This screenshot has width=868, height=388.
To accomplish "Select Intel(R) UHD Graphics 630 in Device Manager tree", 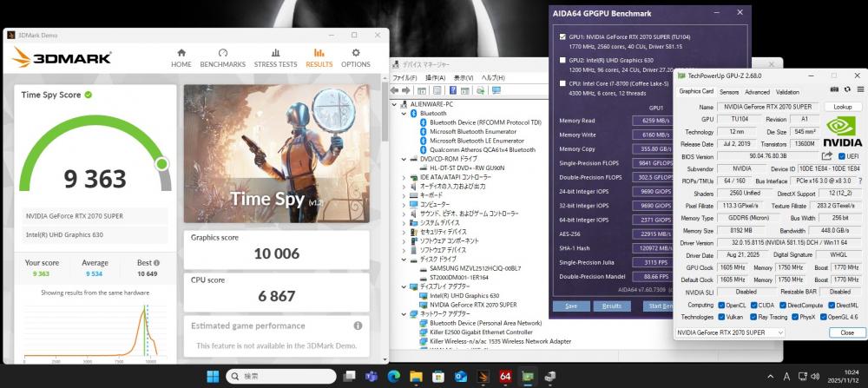I will coord(464,296).
